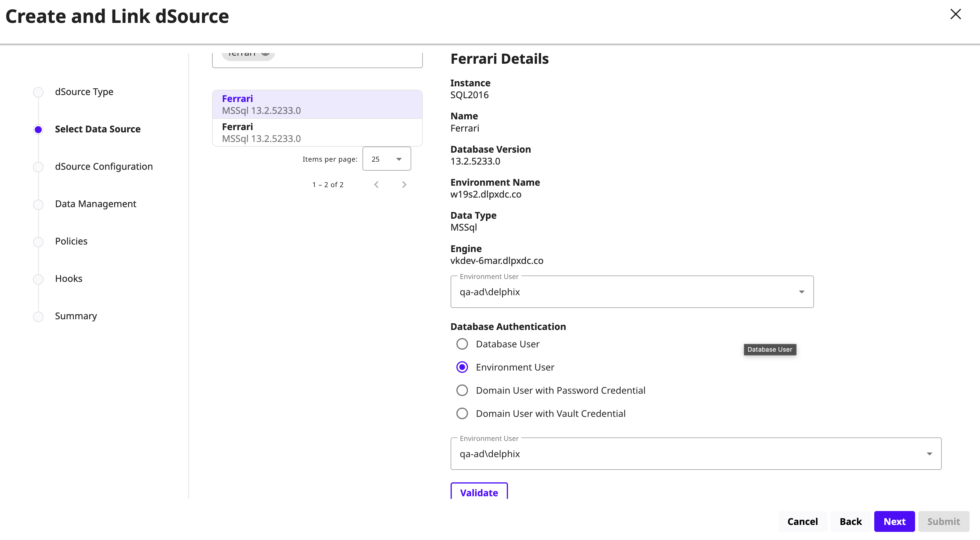Go to the next page of results
Screen dimensions: 980x540
click(x=404, y=185)
